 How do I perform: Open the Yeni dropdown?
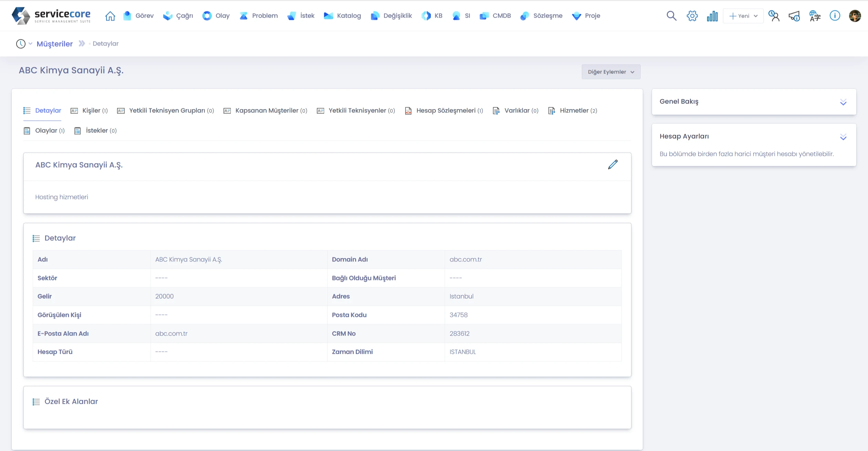click(x=743, y=16)
